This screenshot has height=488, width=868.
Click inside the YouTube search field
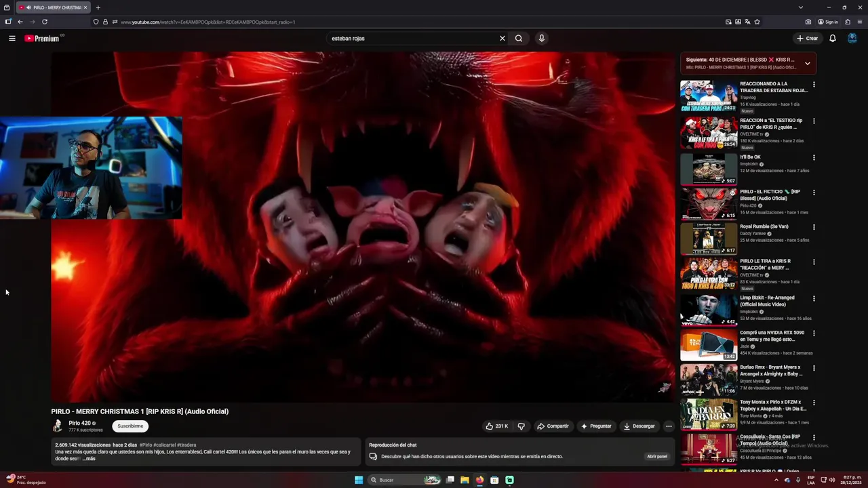click(412, 39)
